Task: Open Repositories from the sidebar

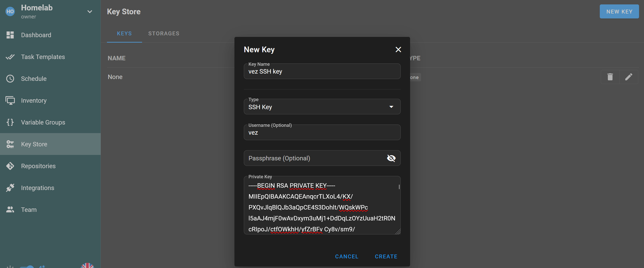Action: (x=38, y=166)
